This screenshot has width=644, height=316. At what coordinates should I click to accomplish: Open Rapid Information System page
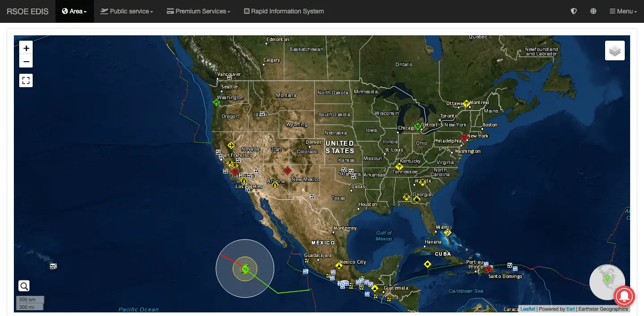[x=284, y=11]
